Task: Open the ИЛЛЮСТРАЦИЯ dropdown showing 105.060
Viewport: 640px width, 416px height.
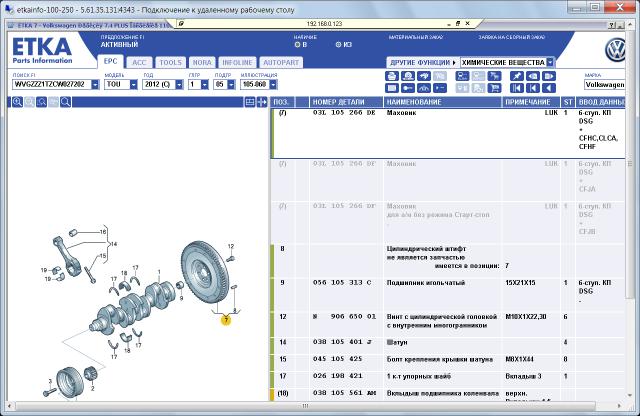Action: click(273, 85)
